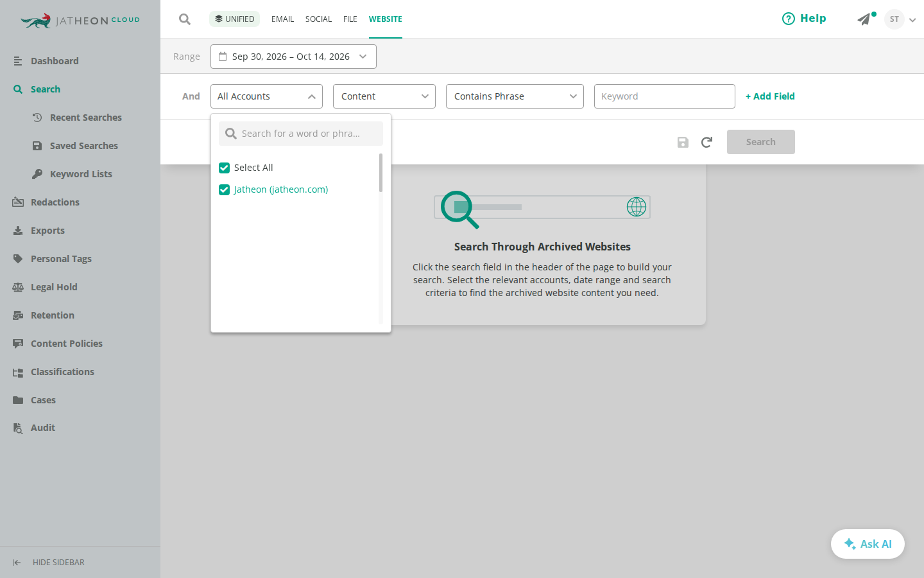Click the Classifications icon
The height and width of the screenshot is (578, 924).
coord(18,372)
